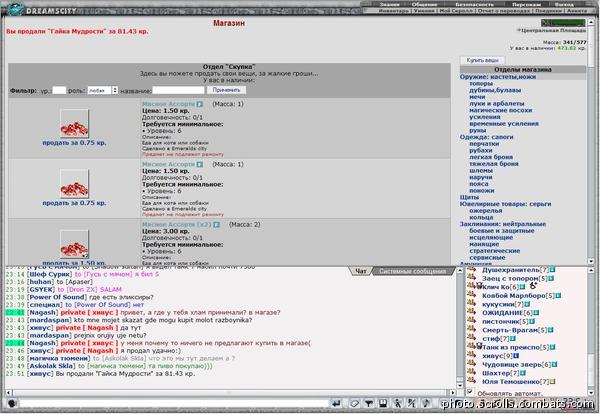Click the chat horizontal scrollbar track
600x414 pixels.
(x=230, y=393)
